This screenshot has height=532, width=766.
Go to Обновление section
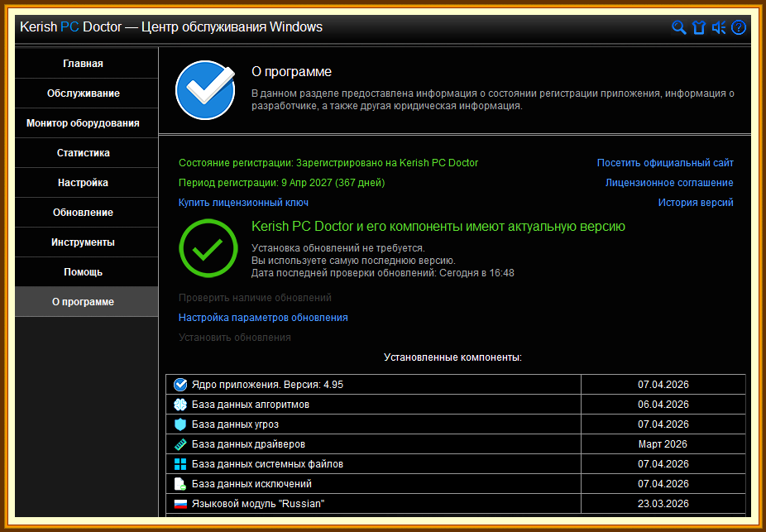click(x=87, y=213)
